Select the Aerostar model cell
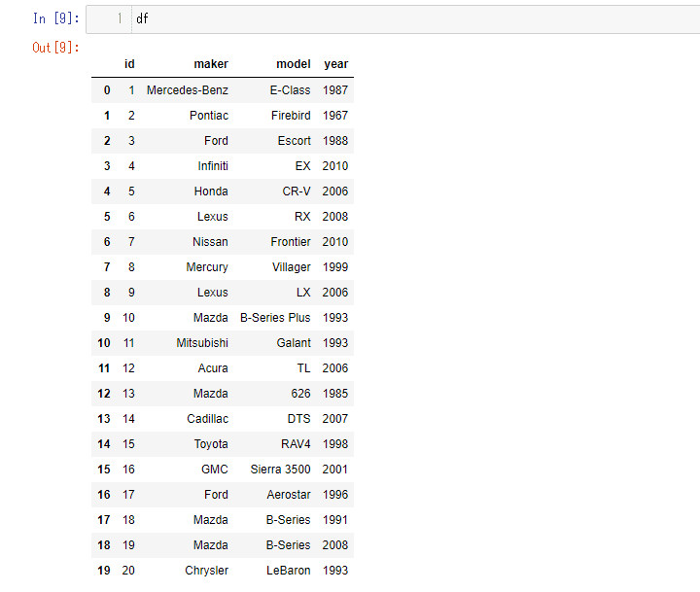 pyautogui.click(x=289, y=495)
